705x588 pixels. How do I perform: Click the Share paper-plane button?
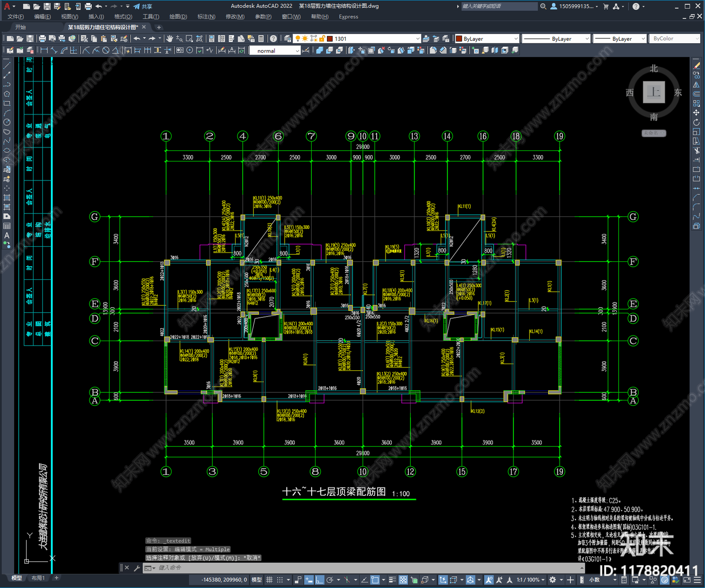pos(142,6)
